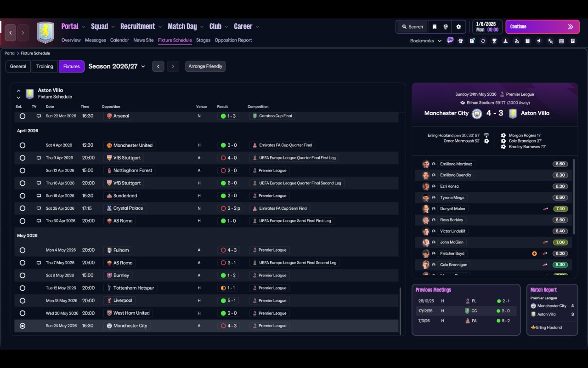This screenshot has width=588, height=368.
Task: Click the substitution arrows icon on Donyell Malen's row
Action: (545, 209)
